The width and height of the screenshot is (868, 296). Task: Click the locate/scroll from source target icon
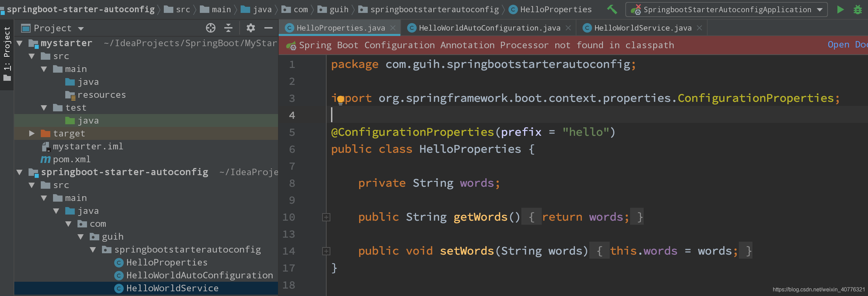click(211, 28)
